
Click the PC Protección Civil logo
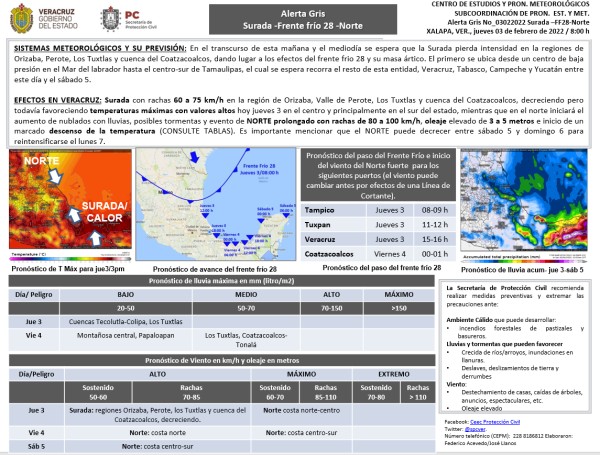[126, 19]
